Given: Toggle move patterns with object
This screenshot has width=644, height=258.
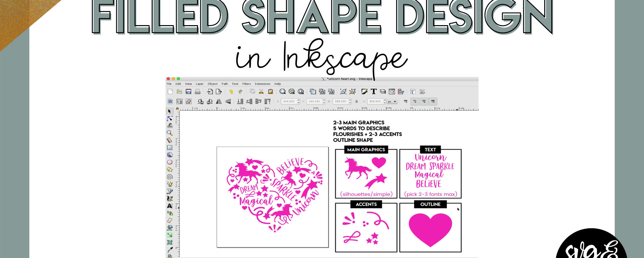Looking at the screenshot, I should [433, 101].
